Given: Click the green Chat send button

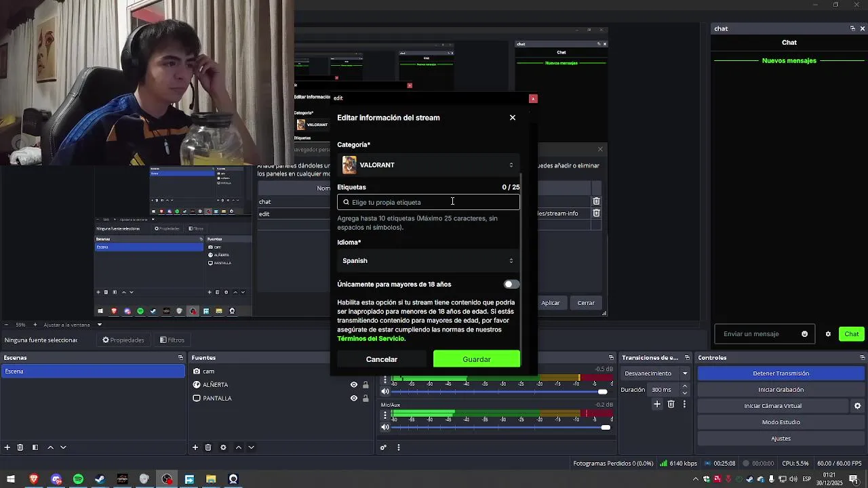Looking at the screenshot, I should click(852, 333).
